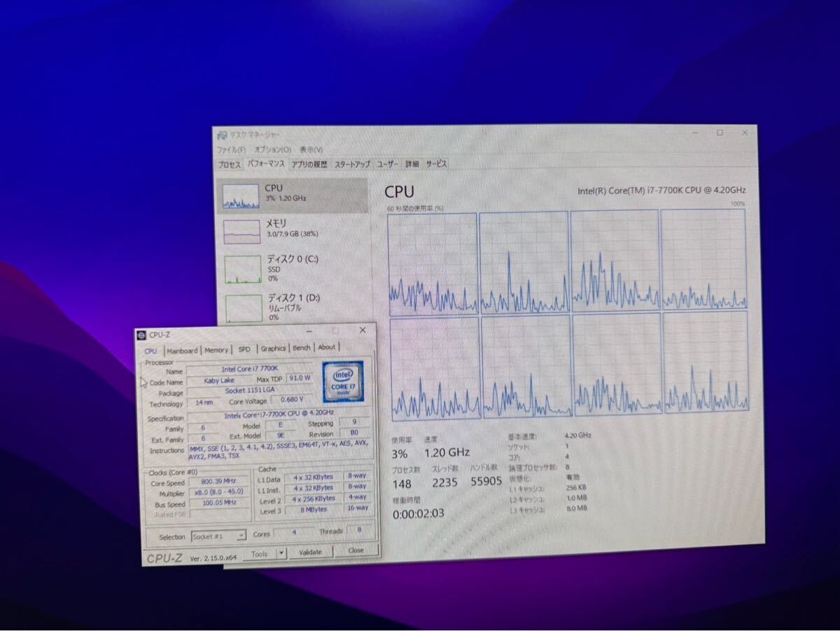
Task: Click the L3 キャッシュ value 8.0 MB
Action: click(575, 508)
